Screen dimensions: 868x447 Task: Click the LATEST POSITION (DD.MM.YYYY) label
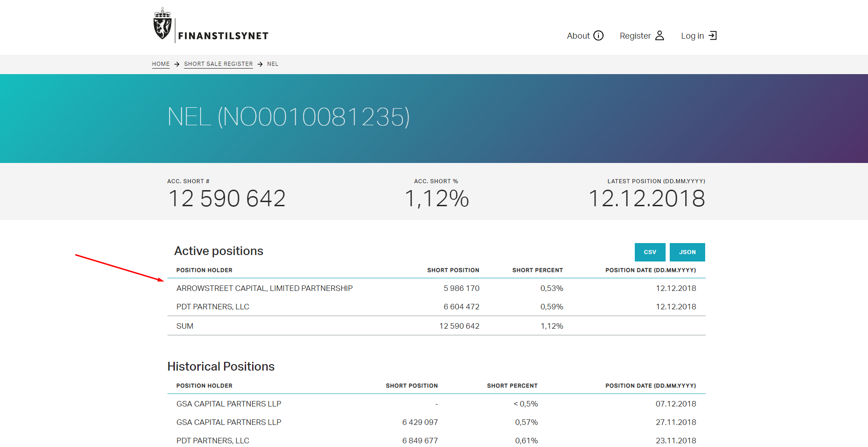pos(656,181)
